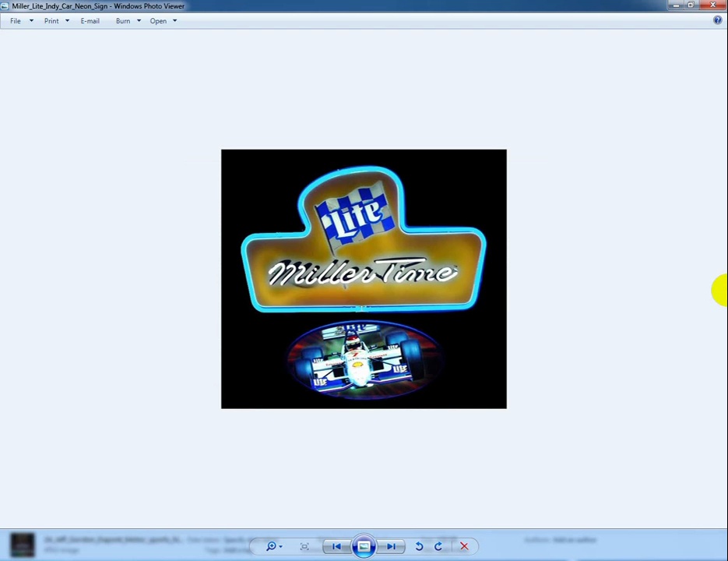
Task: Click the Fit to window icon
Action: click(x=304, y=547)
